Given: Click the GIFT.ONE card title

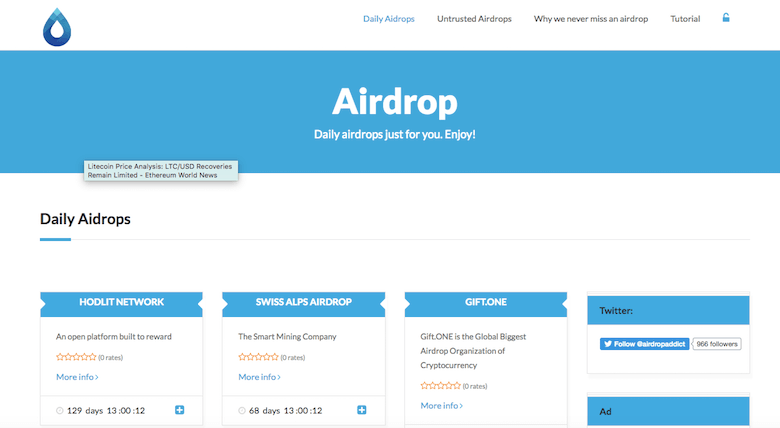Looking at the screenshot, I should [486, 302].
